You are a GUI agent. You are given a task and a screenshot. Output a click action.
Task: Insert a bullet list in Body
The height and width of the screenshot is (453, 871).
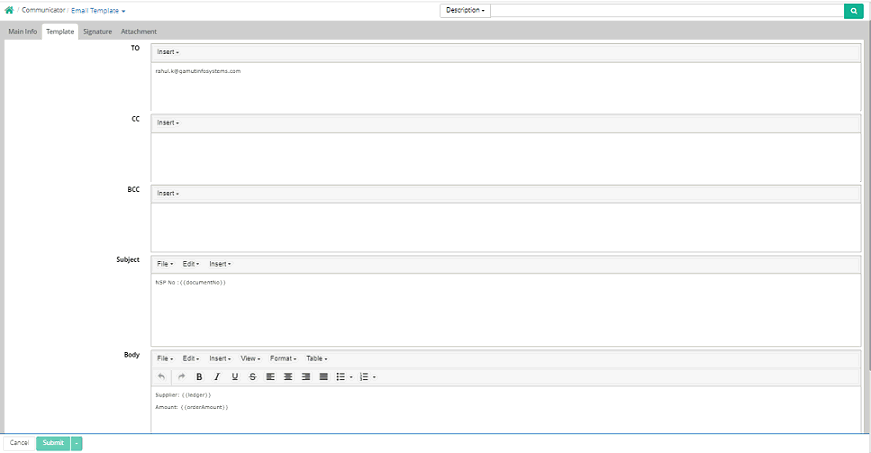[341, 377]
